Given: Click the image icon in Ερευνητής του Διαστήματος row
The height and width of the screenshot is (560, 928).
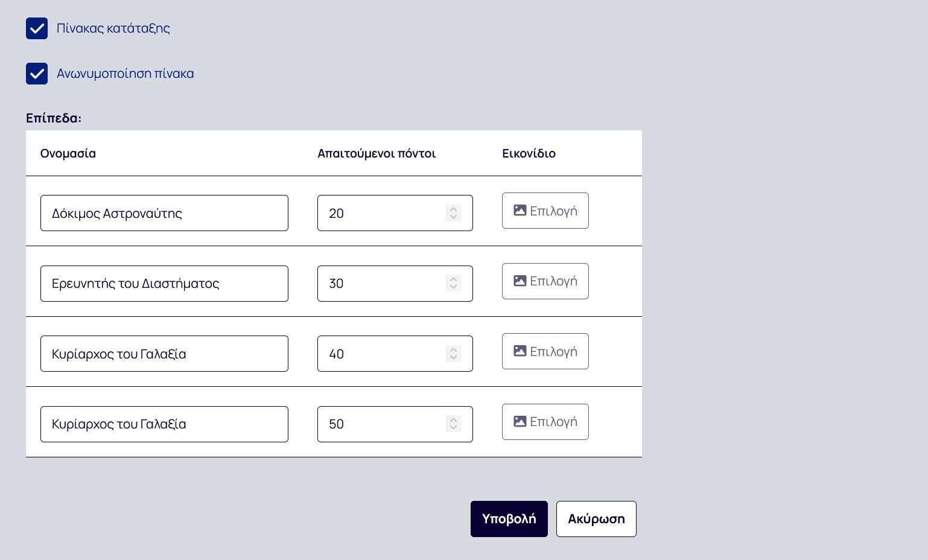Looking at the screenshot, I should (x=520, y=281).
